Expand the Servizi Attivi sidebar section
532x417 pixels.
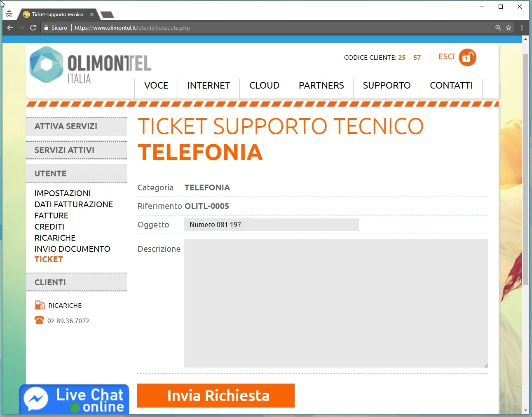coord(76,150)
